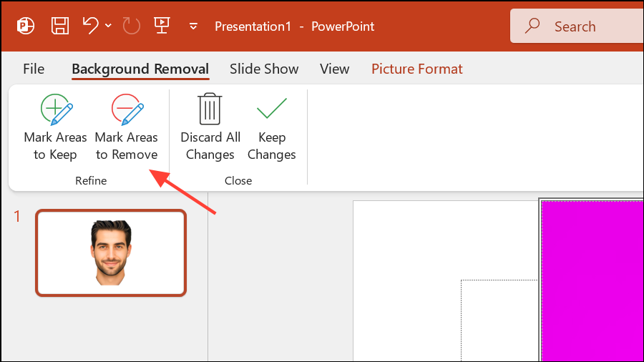The height and width of the screenshot is (362, 644).
Task: Open the View tab
Action: coord(334,69)
